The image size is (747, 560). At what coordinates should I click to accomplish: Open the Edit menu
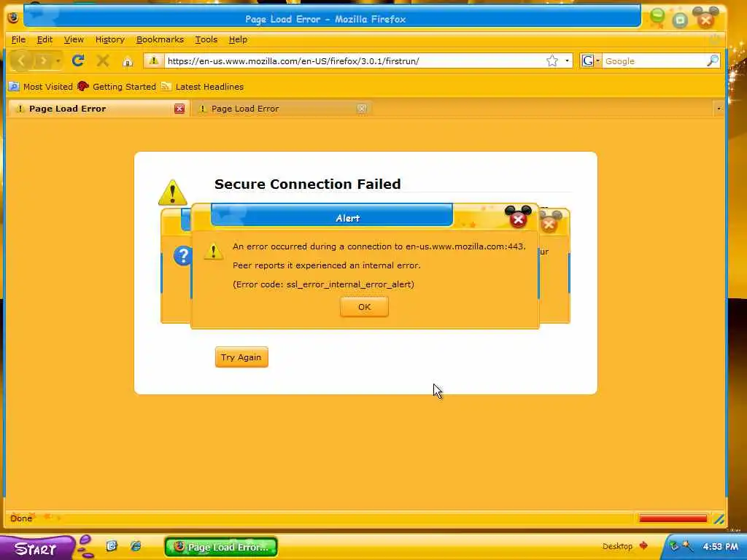[44, 39]
